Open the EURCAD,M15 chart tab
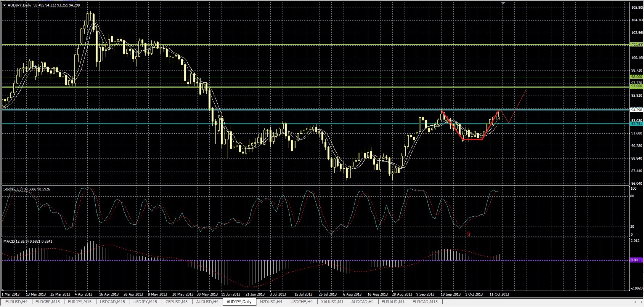This screenshot has height=307, width=644. [x=425, y=302]
